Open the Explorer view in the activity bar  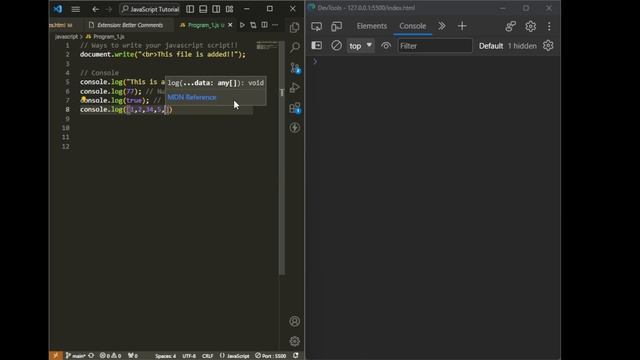point(294,27)
